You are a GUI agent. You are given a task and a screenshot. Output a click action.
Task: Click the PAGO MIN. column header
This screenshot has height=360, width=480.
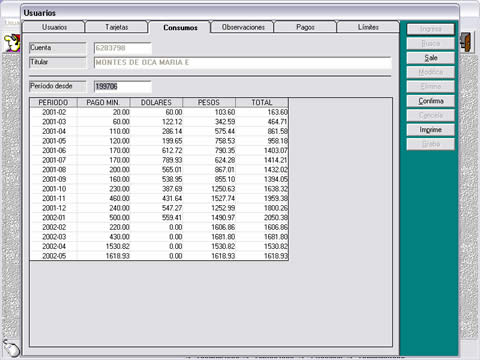103,103
